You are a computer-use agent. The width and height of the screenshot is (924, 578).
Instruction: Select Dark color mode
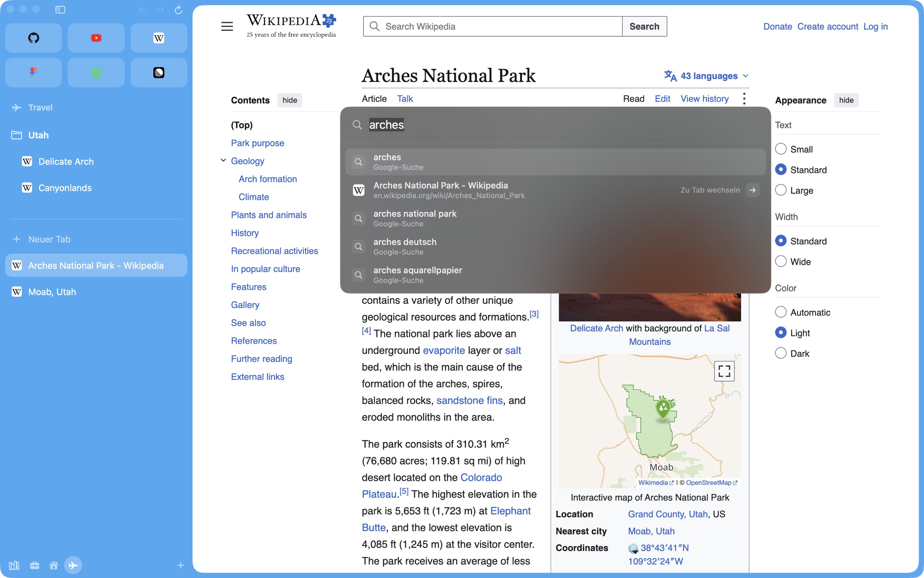click(781, 353)
